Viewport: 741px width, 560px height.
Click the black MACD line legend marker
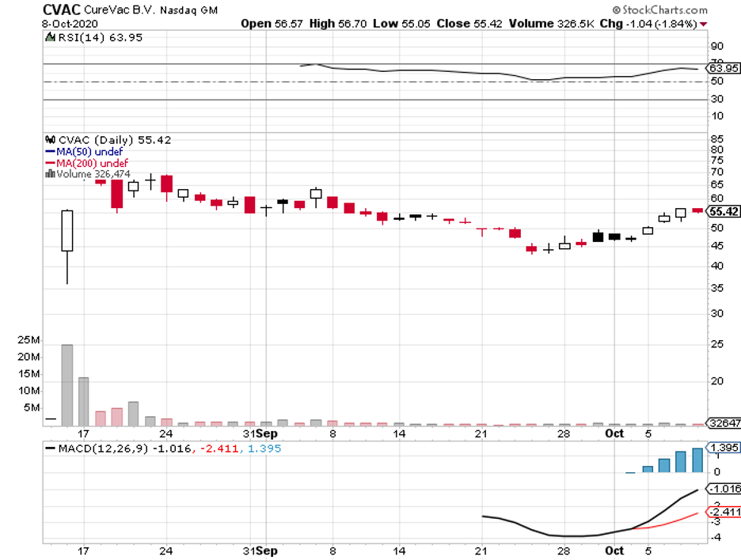pos(50,448)
